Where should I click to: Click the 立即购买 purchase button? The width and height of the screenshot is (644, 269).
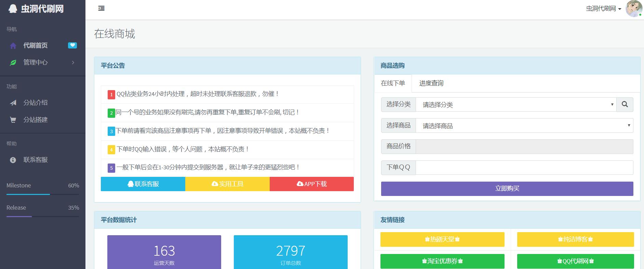(x=507, y=188)
